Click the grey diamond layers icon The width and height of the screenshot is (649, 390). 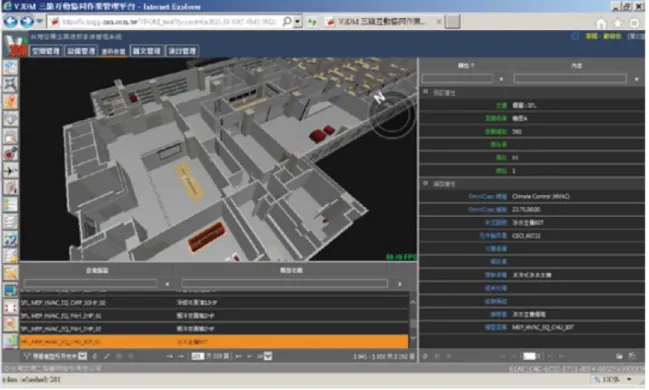(x=10, y=119)
